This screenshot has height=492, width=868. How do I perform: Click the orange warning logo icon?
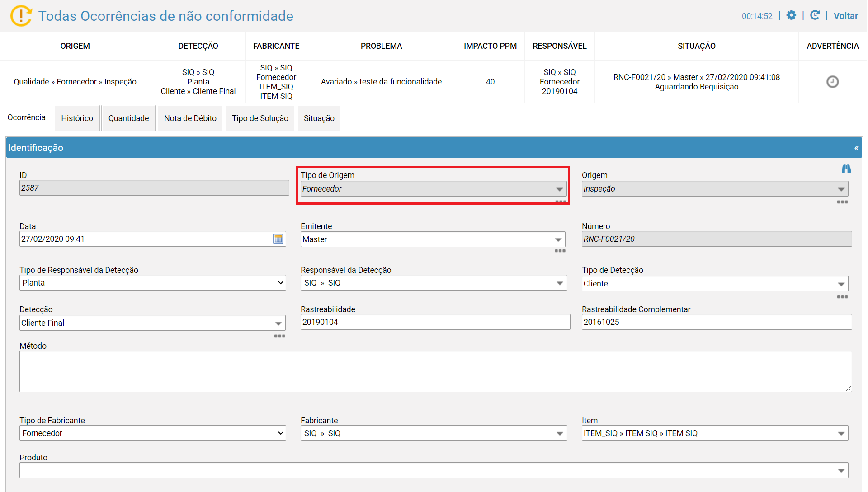click(x=21, y=16)
